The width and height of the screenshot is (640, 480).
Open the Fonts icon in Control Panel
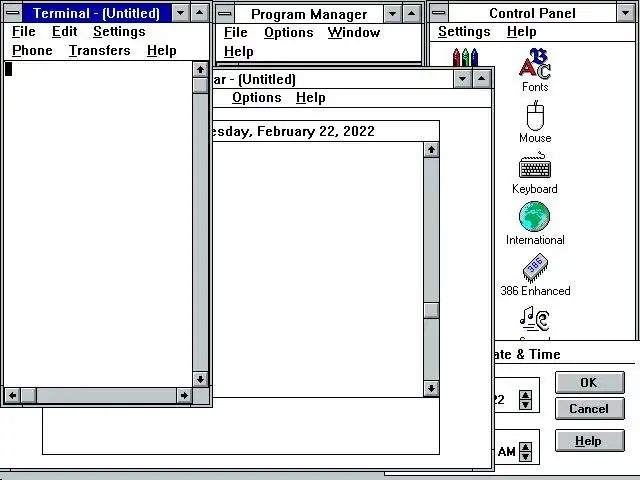coord(535,69)
